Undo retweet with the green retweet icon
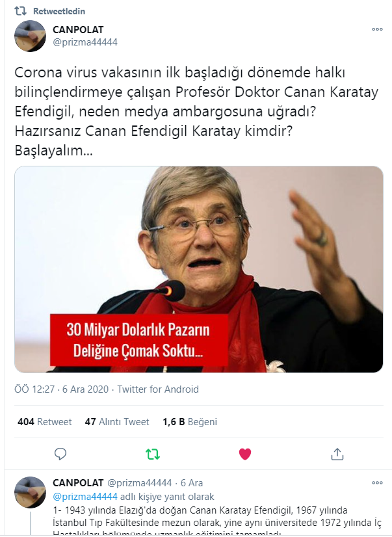 tap(153, 454)
